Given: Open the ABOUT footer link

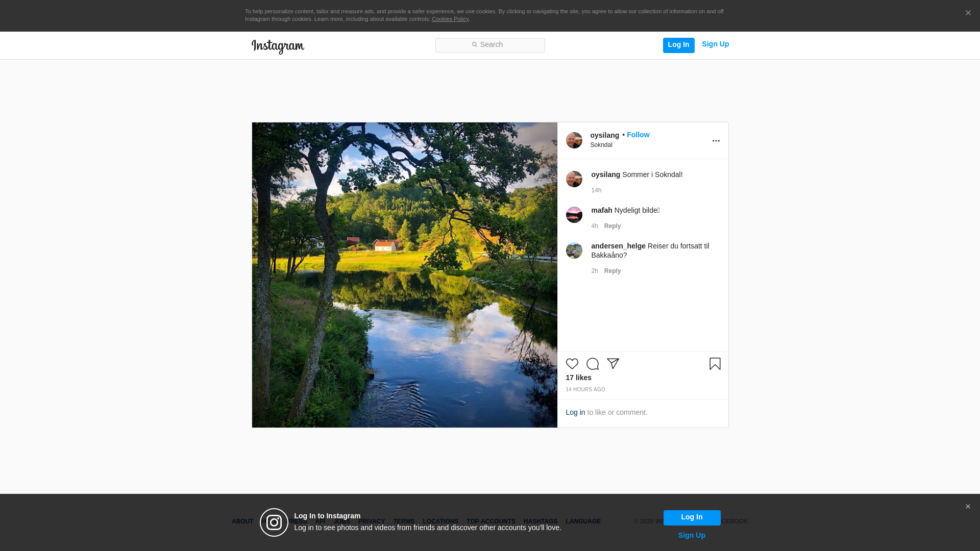Looking at the screenshot, I should (x=242, y=521).
